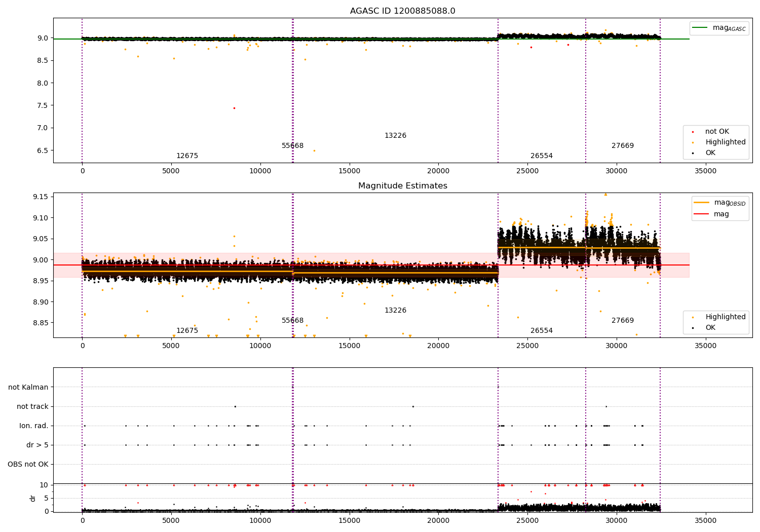Click 'OK' legend label beneath Highlighted in top plot
Screen dimensions: 760x532
tap(710, 153)
